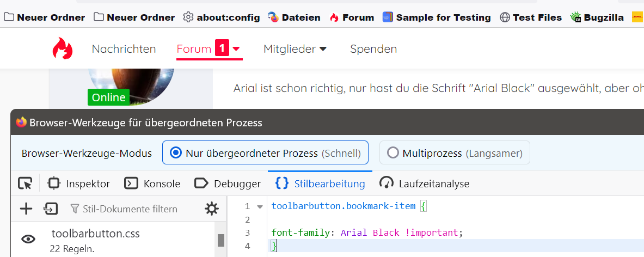Click the import style sheet icon
This screenshot has height=257, width=644.
pos(51,209)
